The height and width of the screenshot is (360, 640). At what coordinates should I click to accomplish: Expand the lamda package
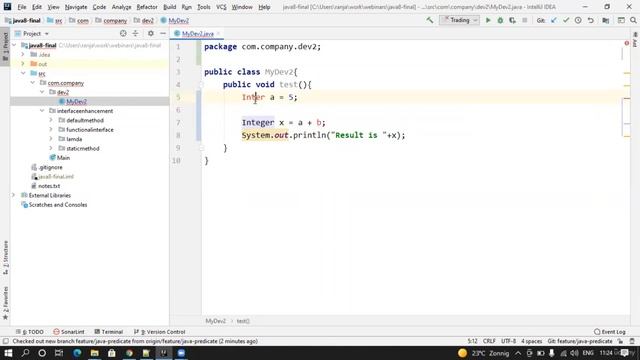click(x=51, y=139)
